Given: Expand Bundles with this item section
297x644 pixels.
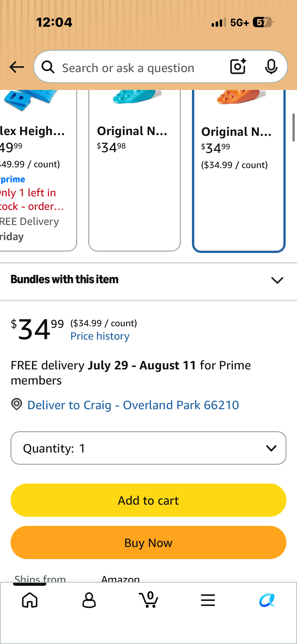Looking at the screenshot, I should coord(148,280).
